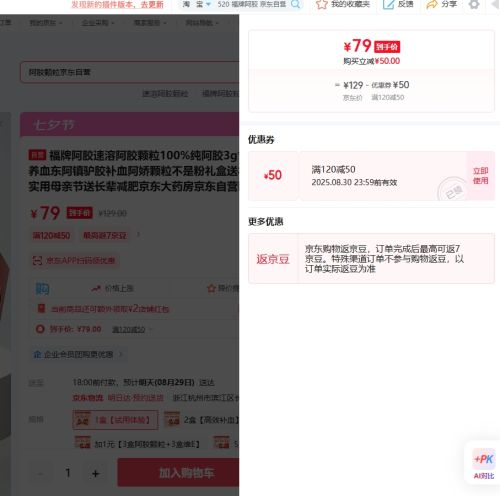The width and height of the screenshot is (500, 496).
Task: Click the 更多优惠 section heading
Action: coord(266,221)
